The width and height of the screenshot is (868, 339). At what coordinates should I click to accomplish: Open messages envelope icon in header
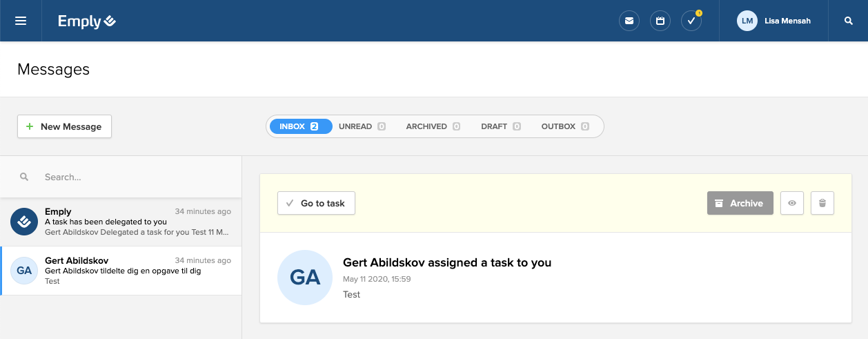629,21
